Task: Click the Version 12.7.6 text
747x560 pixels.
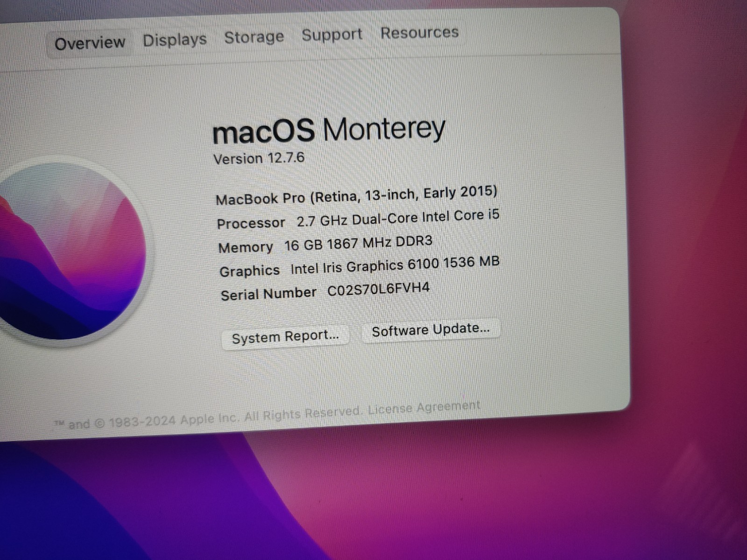Action: tap(259, 158)
